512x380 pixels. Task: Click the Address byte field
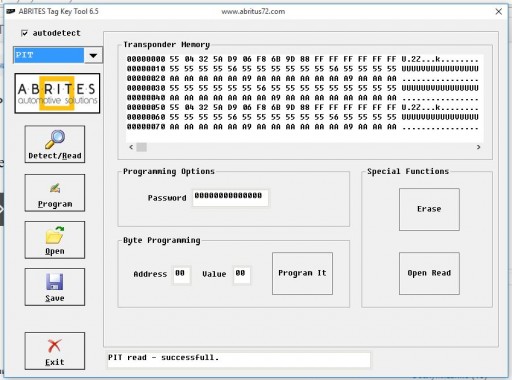click(181, 275)
